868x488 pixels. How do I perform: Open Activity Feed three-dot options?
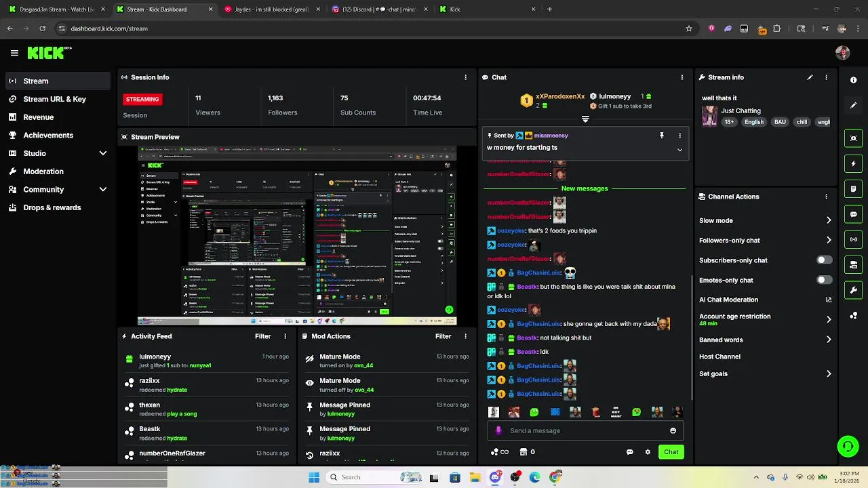coord(285,336)
